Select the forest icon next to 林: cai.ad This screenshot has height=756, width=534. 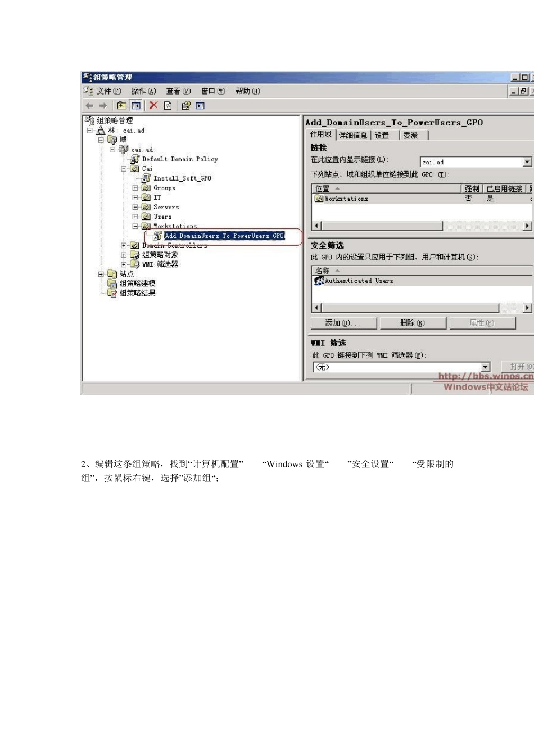101,130
